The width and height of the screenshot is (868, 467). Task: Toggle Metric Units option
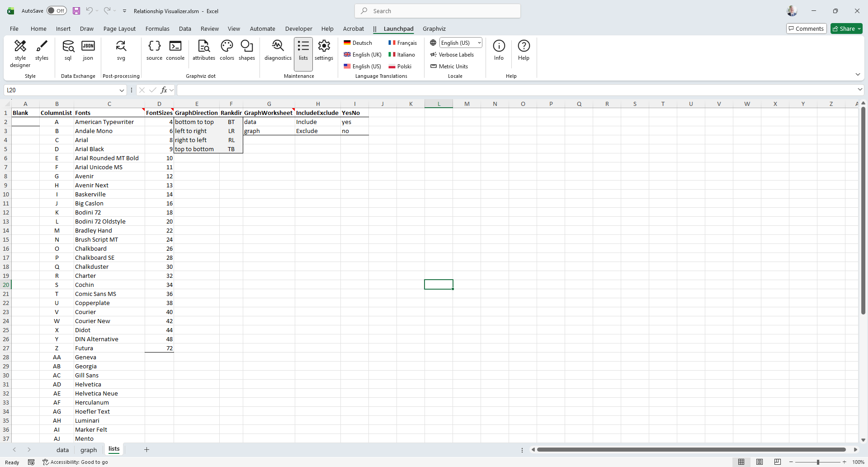449,67
